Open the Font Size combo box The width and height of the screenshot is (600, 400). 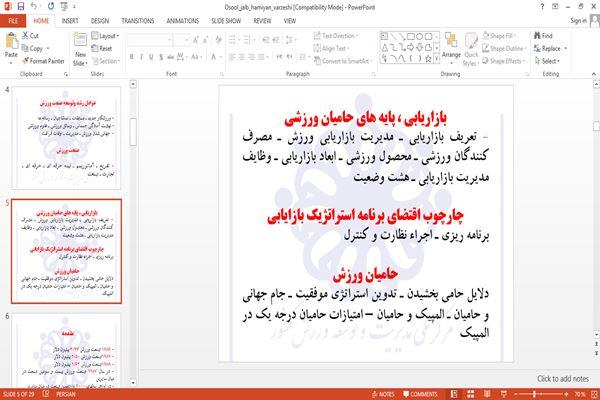(181, 40)
